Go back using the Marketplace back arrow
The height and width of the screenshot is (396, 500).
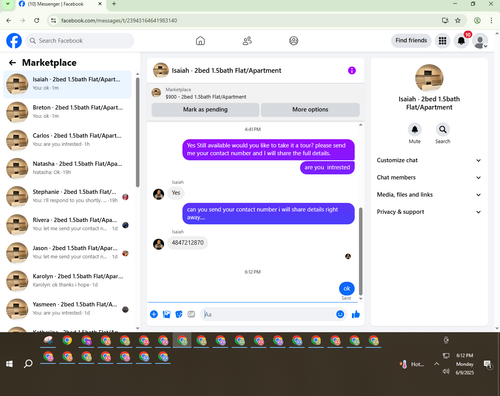click(x=12, y=63)
